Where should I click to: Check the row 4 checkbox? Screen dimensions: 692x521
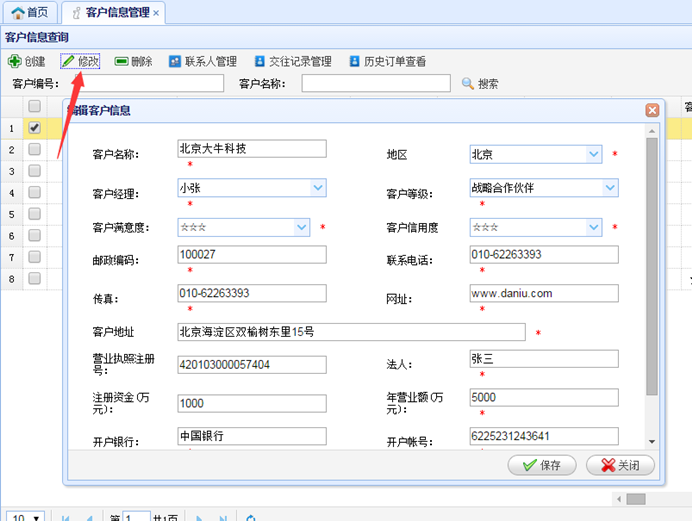click(x=34, y=192)
